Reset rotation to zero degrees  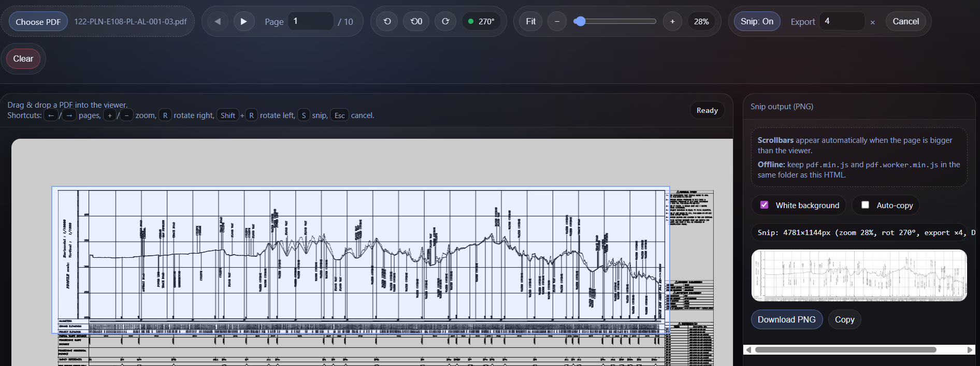[x=416, y=22]
